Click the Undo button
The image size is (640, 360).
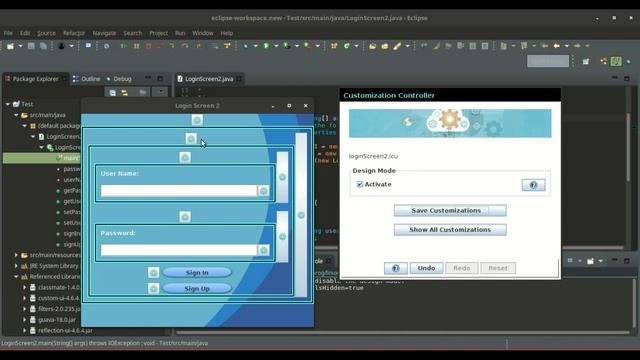(x=426, y=268)
